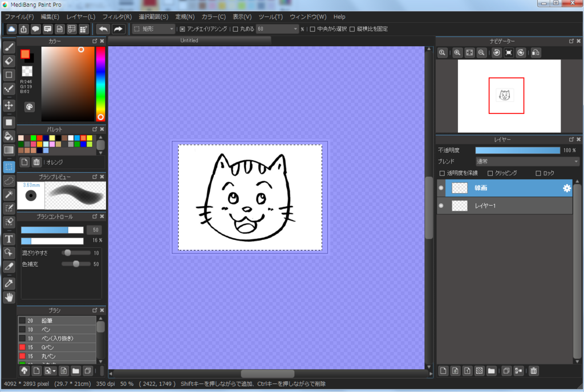Enable the 縦横比を固定 checkbox
This screenshot has width=584, height=392.
pos(352,29)
